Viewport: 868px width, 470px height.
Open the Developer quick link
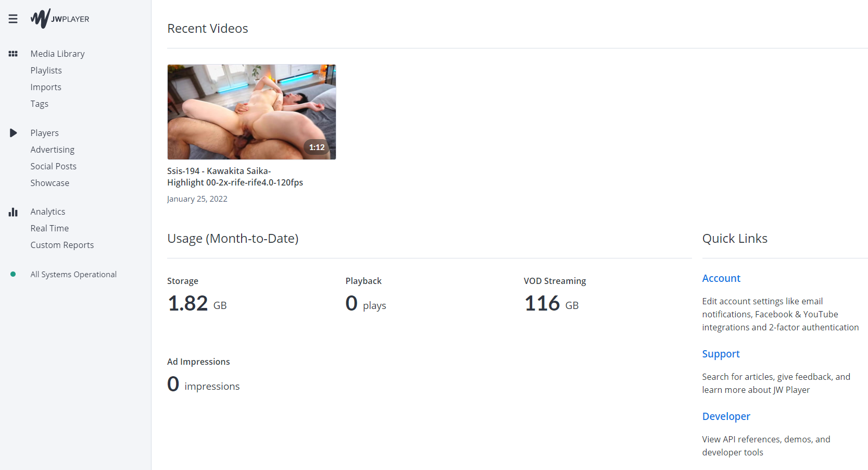coord(726,416)
